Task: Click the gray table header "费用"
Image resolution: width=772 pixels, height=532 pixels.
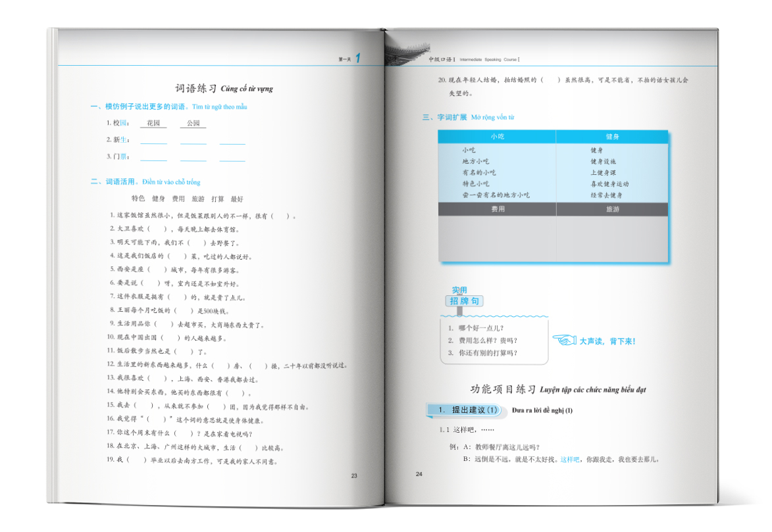Action: tap(498, 209)
